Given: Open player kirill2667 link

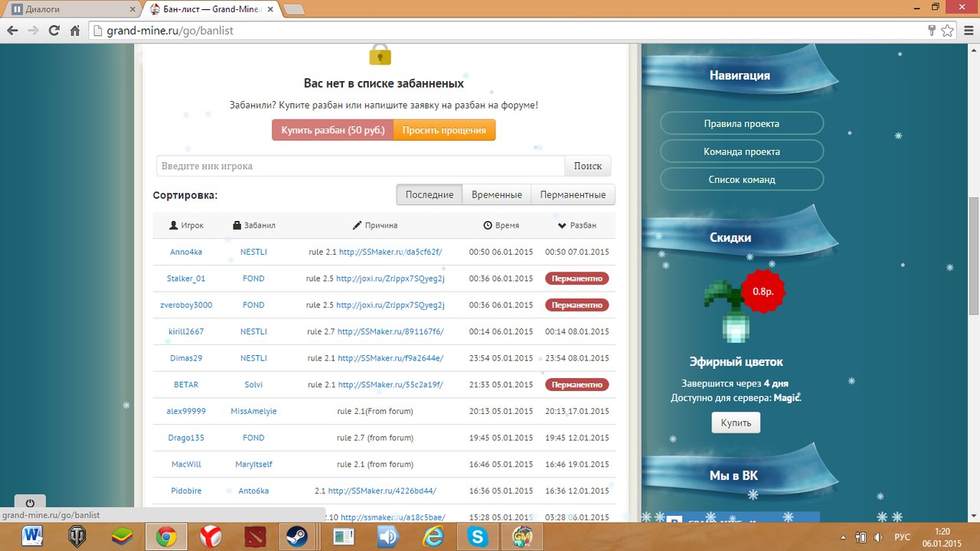Looking at the screenshot, I should click(186, 331).
